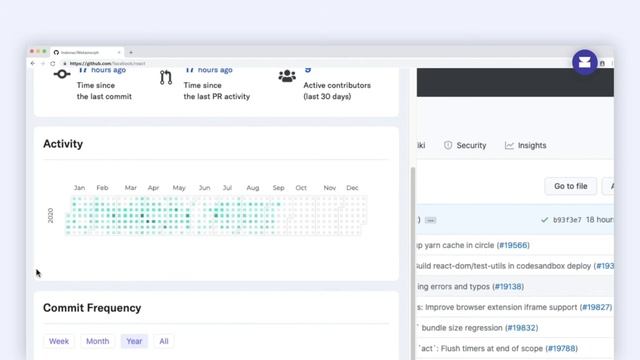Click the 2020 year label
This screenshot has height=360, width=640.
[x=51, y=216]
